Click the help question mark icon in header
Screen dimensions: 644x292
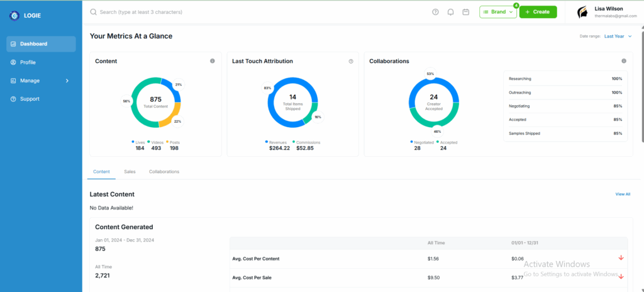[x=435, y=12]
